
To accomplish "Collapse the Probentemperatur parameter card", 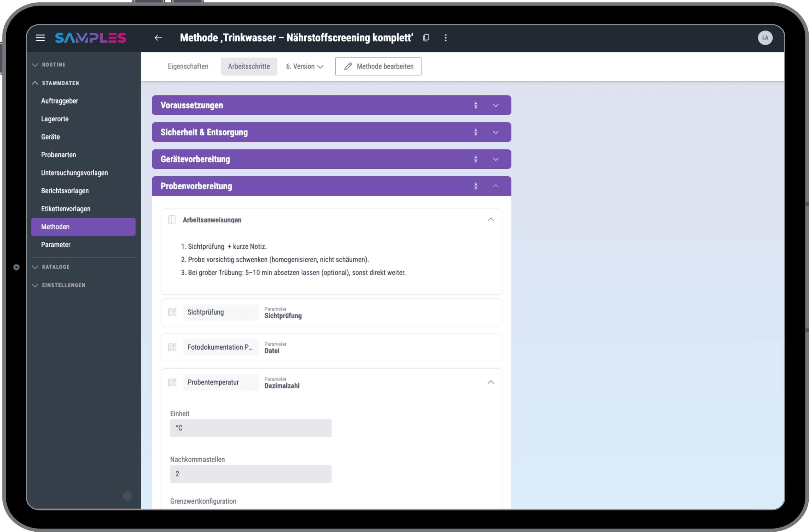I will pos(490,382).
